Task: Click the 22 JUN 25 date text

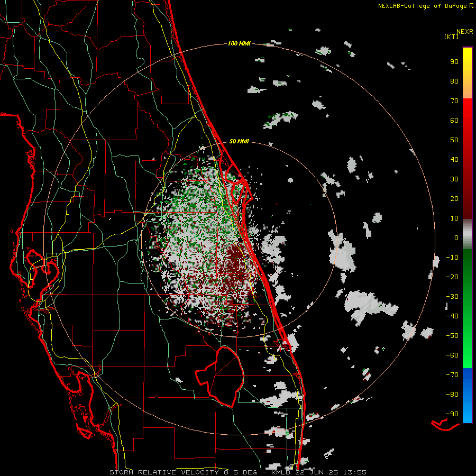Action: 317,472
